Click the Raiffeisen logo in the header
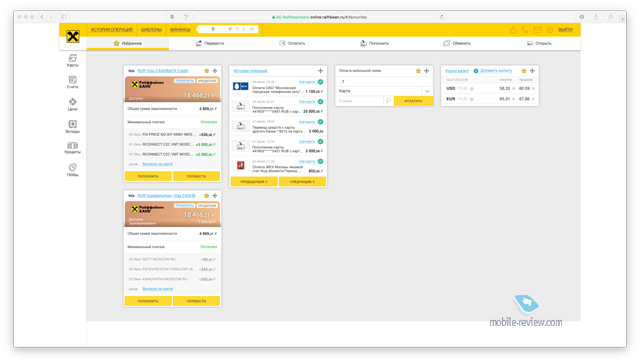Viewport: 640px width, 363px height. click(x=73, y=37)
